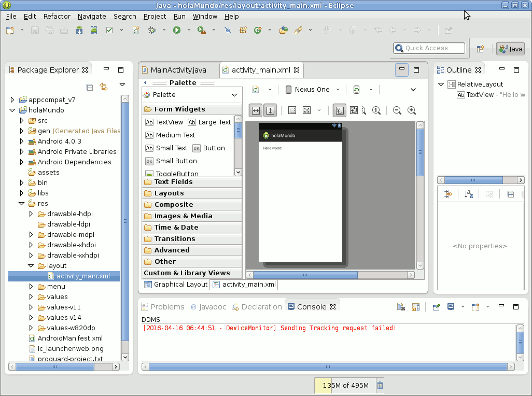Screen dimensions: 532x396
Task: Expand the appcompat_v7 project
Action: click(x=12, y=100)
